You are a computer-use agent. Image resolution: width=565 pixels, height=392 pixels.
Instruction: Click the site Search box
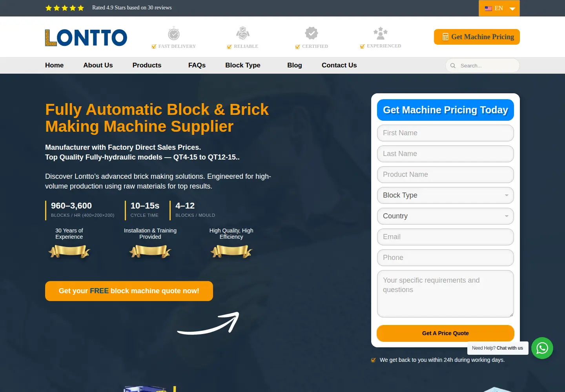point(483,65)
